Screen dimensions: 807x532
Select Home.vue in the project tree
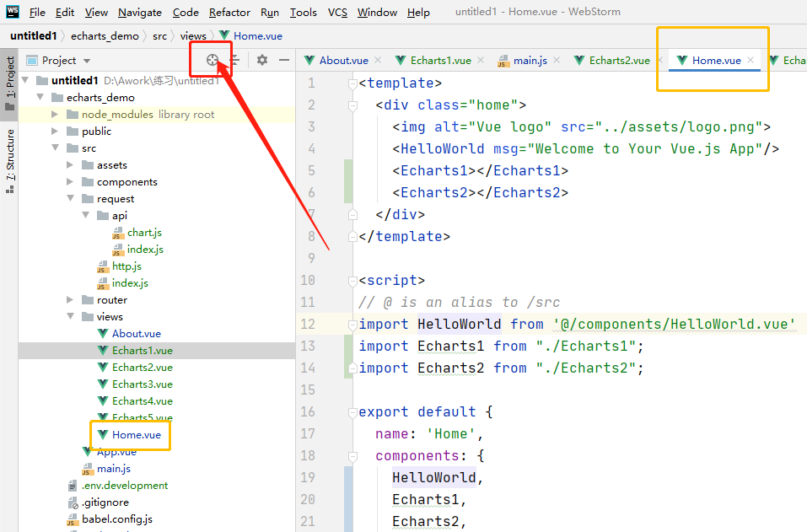[x=137, y=435]
